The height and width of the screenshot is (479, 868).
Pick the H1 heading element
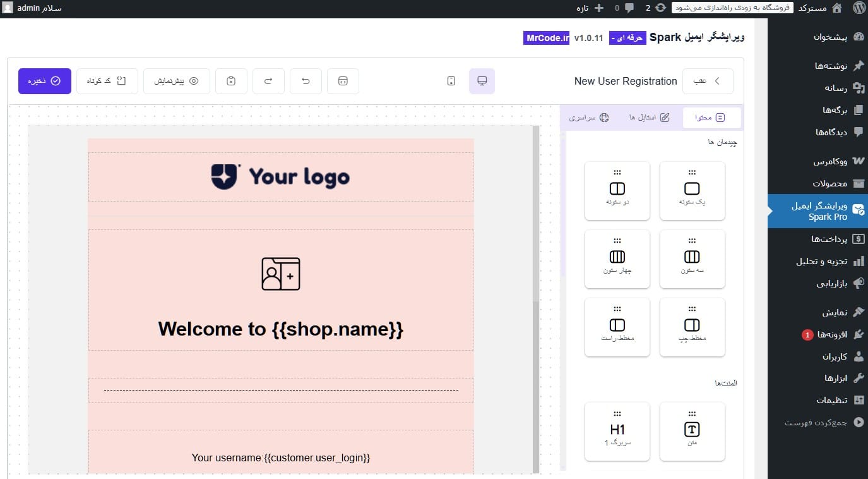617,431
